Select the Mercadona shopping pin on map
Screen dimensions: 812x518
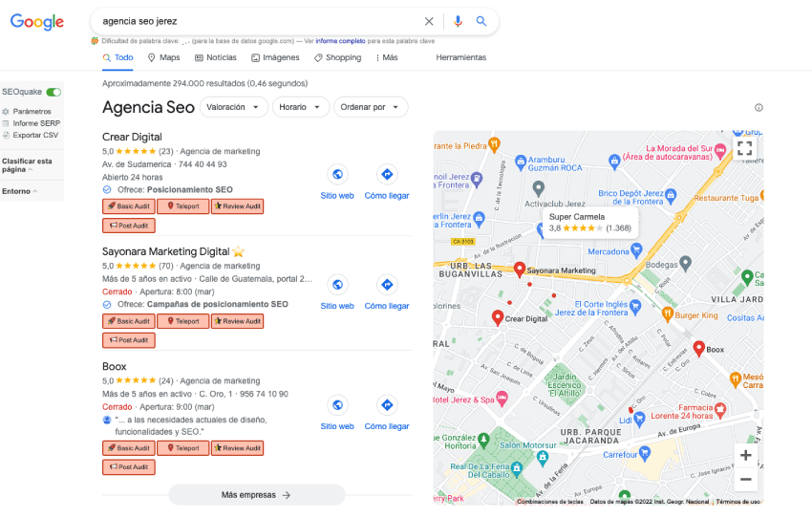636,250
